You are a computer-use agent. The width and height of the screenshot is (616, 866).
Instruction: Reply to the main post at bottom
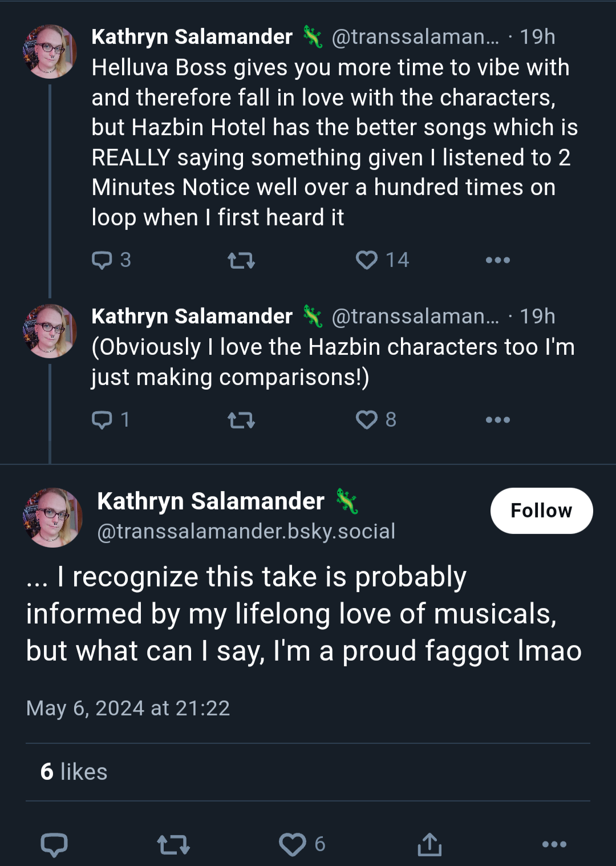[54, 844]
